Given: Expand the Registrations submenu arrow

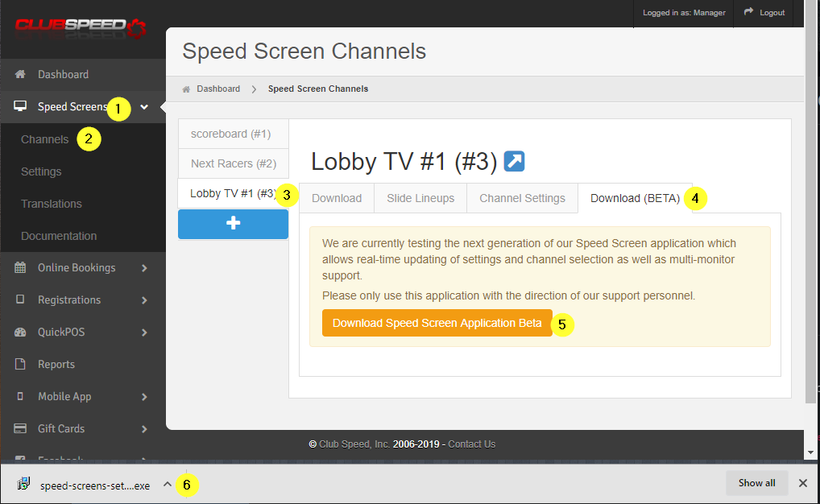Looking at the screenshot, I should [144, 300].
